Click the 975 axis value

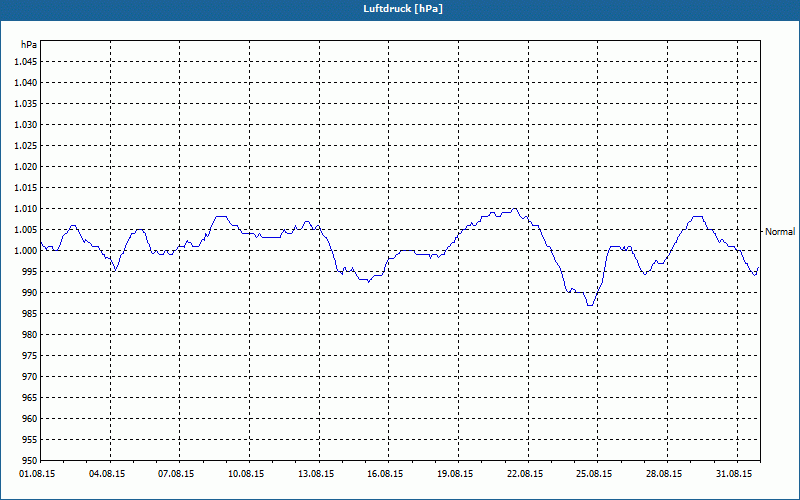(30, 356)
